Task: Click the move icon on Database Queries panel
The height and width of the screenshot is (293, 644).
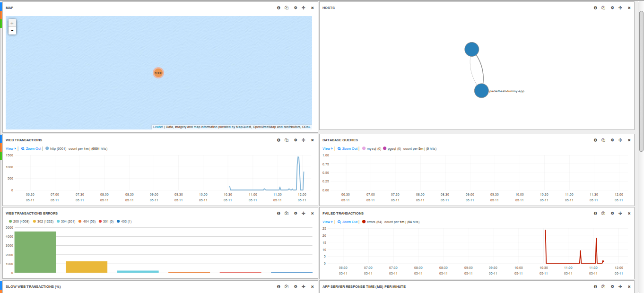Action: tap(620, 140)
